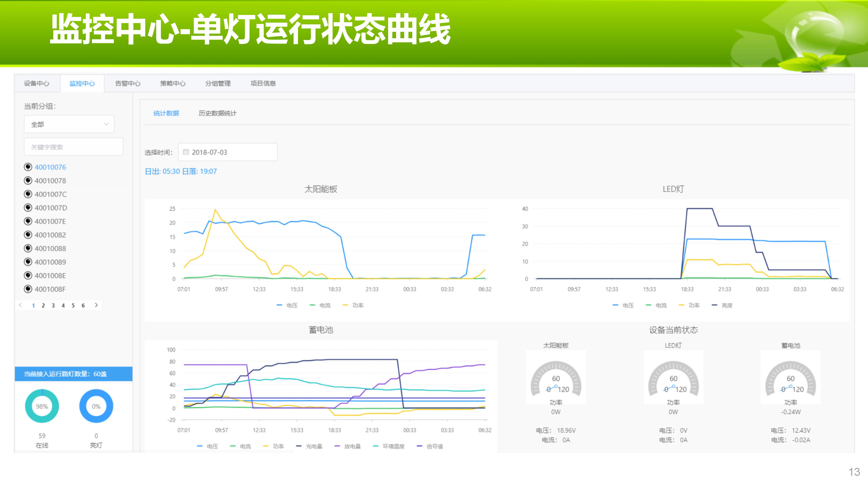Go to previous page of device list
The width and height of the screenshot is (868, 488).
pyautogui.click(x=21, y=305)
